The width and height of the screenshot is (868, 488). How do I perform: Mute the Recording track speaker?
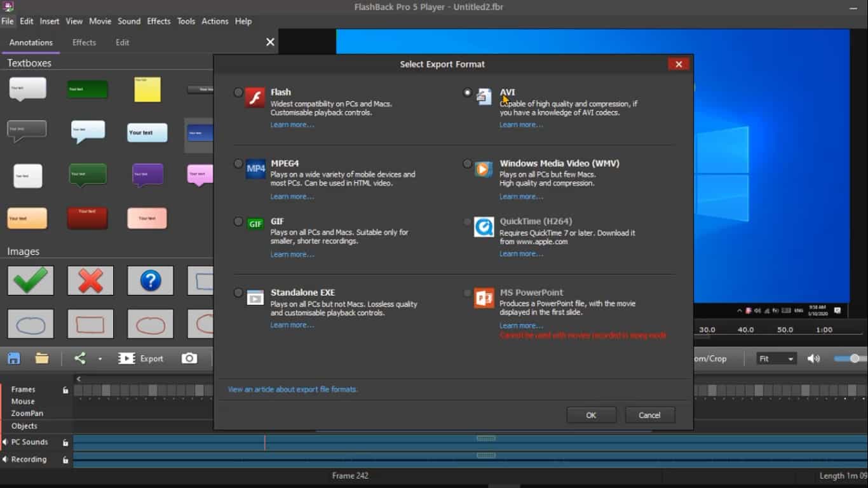pyautogui.click(x=5, y=459)
